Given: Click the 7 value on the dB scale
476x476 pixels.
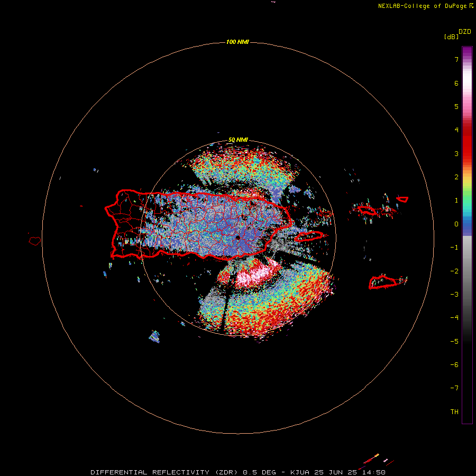Looking at the screenshot, I should click(x=456, y=59).
